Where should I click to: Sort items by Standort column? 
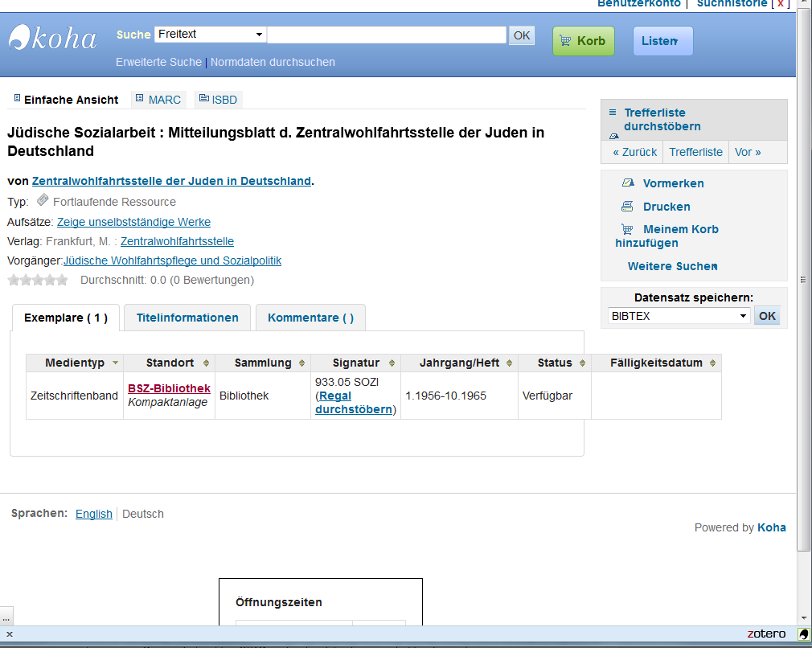coord(170,363)
